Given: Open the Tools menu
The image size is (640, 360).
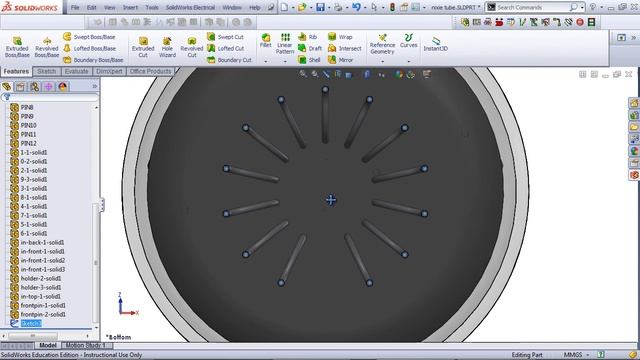Looking at the screenshot, I should (152, 7).
